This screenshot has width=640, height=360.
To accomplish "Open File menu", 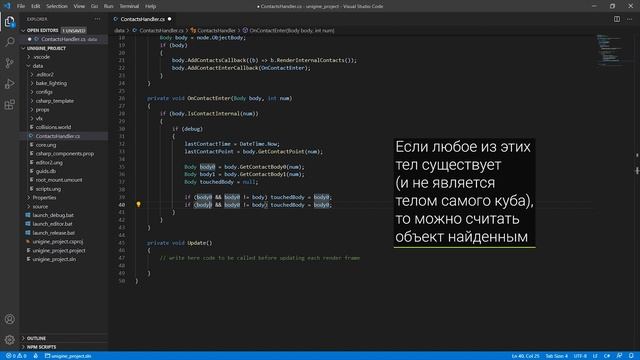I will 21,6.
